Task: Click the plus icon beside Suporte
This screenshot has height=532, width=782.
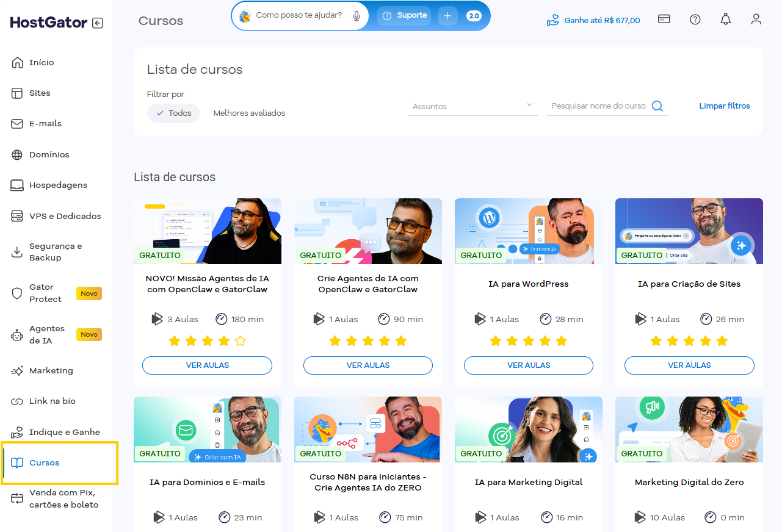Action: (447, 16)
